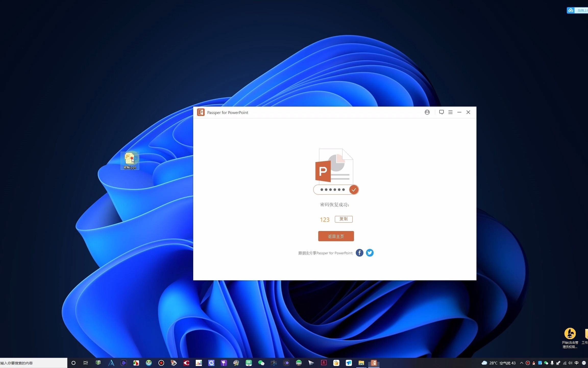Click the Windows search box in taskbar
588x368 pixels.
(x=33, y=363)
